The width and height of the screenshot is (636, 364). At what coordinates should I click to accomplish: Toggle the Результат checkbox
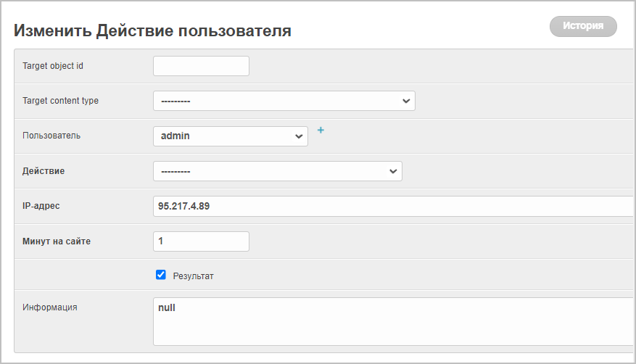coord(161,275)
